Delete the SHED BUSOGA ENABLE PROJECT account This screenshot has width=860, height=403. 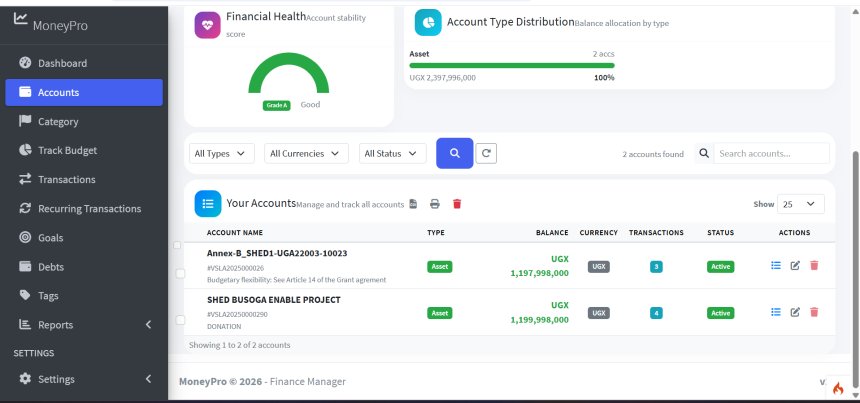[814, 312]
